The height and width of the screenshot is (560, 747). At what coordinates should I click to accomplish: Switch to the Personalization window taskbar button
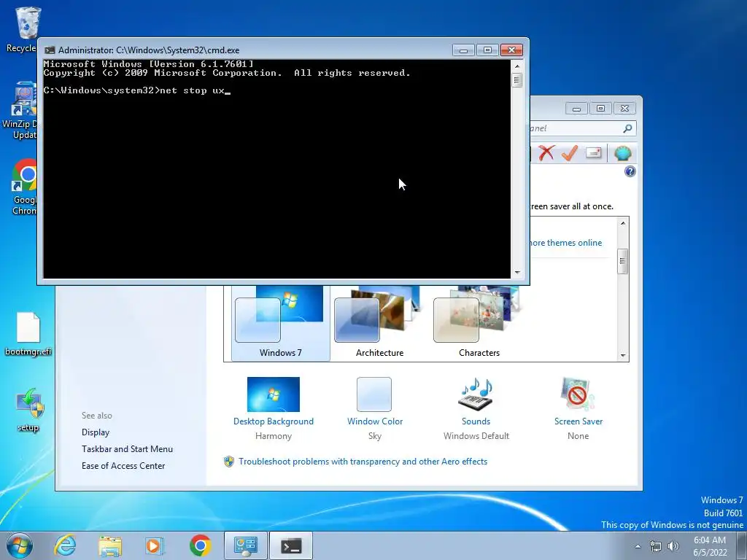click(246, 545)
